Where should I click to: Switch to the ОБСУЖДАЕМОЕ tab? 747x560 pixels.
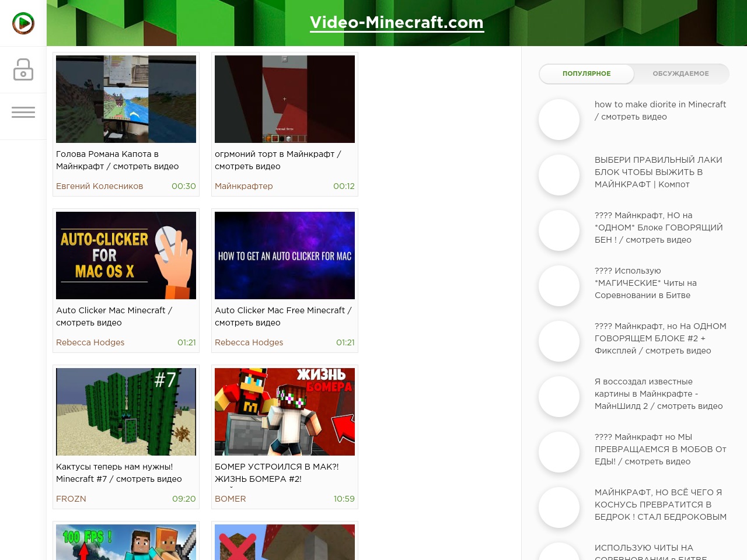[x=680, y=73]
